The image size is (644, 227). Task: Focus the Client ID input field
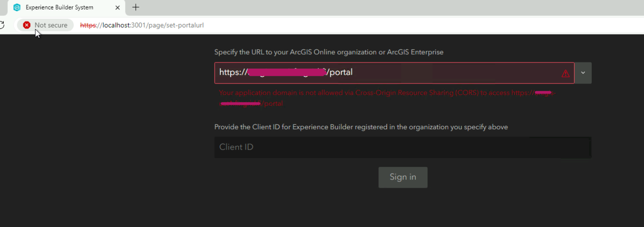(x=403, y=147)
